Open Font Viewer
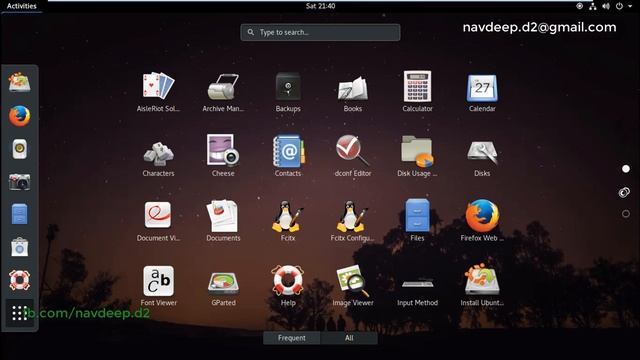This screenshot has height=360, width=640. [158, 286]
